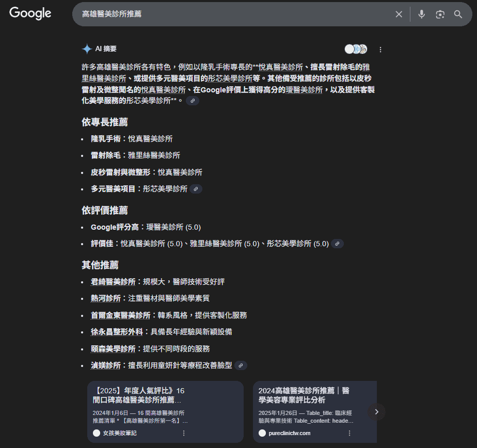Screen dimensions: 477x448
Task: Open 滇媄診所 link
Action: click(105, 365)
